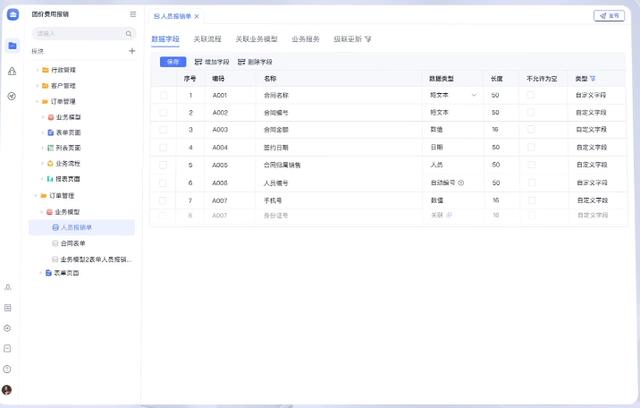Switch to the 关联流程 tab

click(207, 39)
